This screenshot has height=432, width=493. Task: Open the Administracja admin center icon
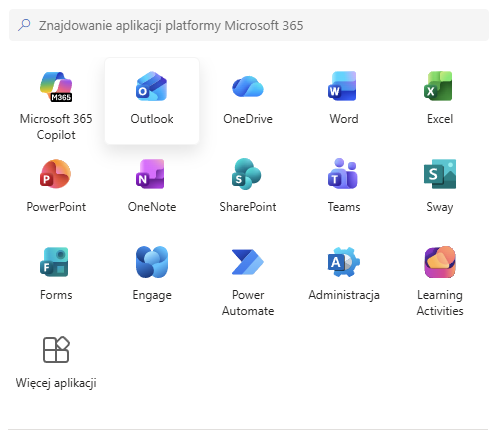pos(344,262)
